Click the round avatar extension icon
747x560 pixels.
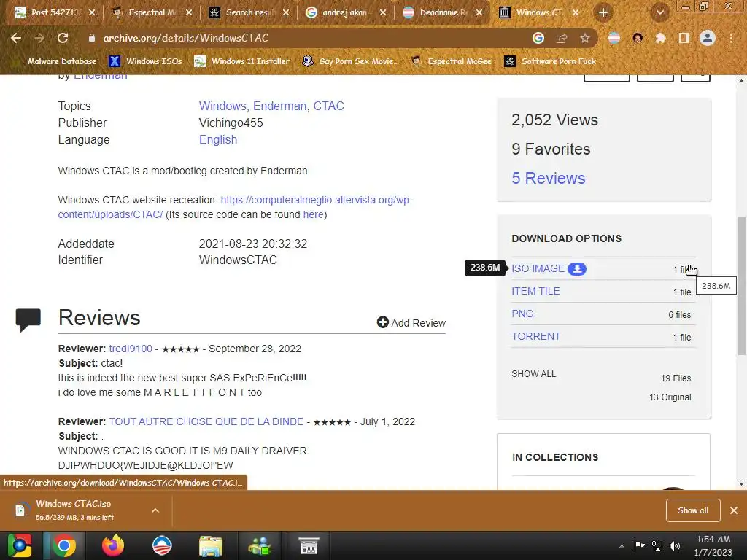pos(638,38)
